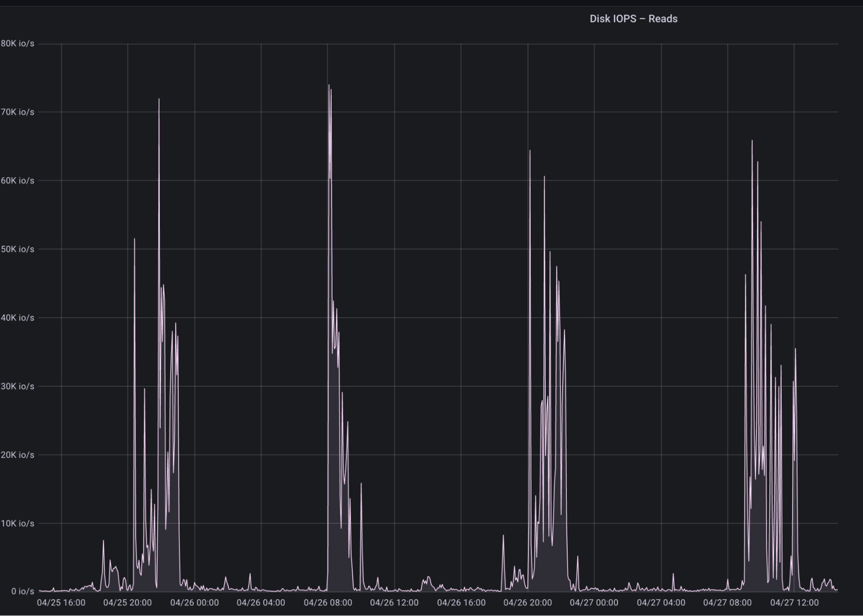Click the 04/27 04:00 time axis label
The height and width of the screenshot is (616, 863).
[x=661, y=603]
